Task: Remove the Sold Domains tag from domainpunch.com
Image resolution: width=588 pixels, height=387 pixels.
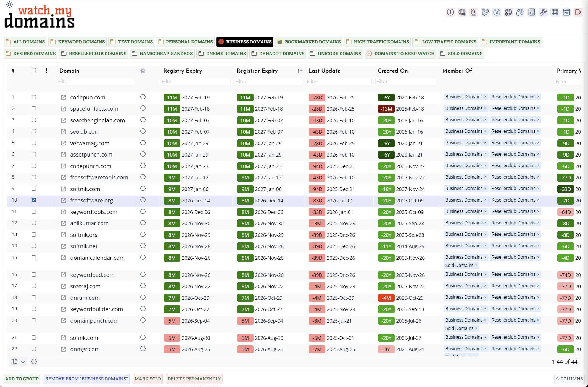Action: [x=476, y=328]
